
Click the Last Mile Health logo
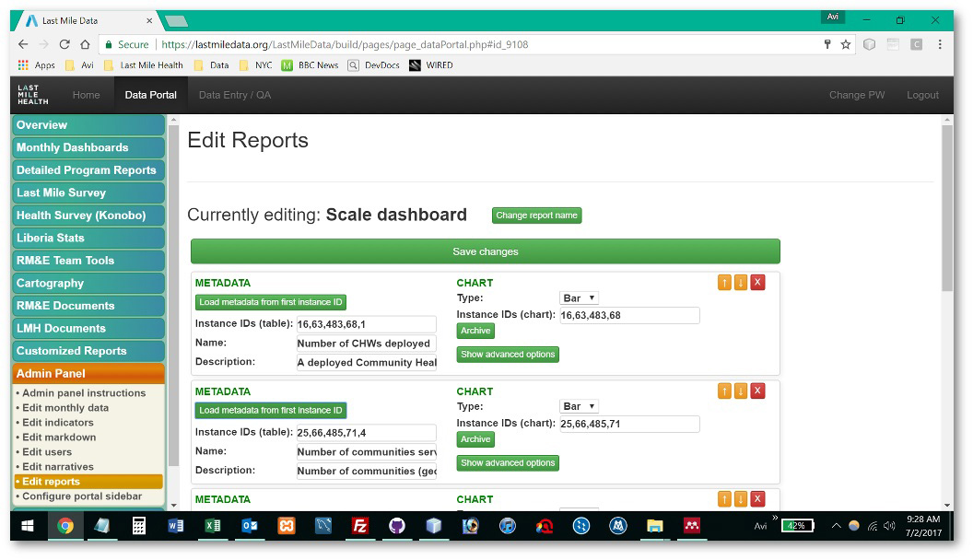33,95
